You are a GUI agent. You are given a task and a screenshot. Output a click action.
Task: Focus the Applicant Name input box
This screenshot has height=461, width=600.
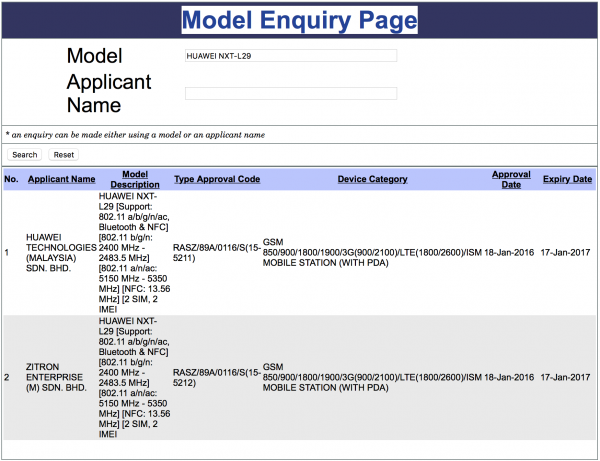(x=290, y=93)
